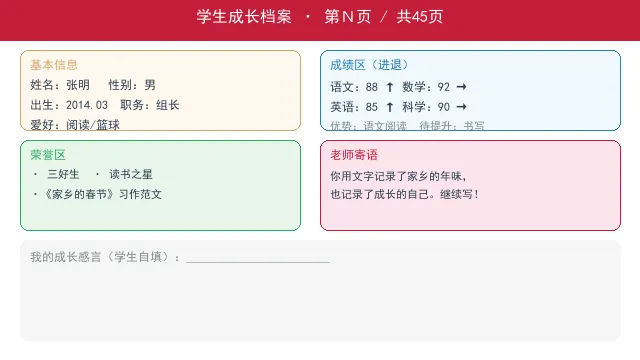Click the right arrow next to 数学 score

461,87
